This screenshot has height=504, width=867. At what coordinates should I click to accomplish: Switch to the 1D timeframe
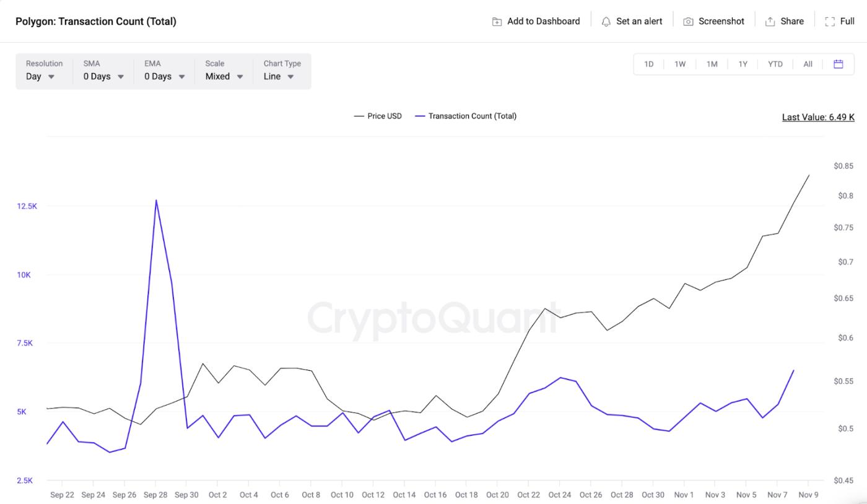coord(648,64)
